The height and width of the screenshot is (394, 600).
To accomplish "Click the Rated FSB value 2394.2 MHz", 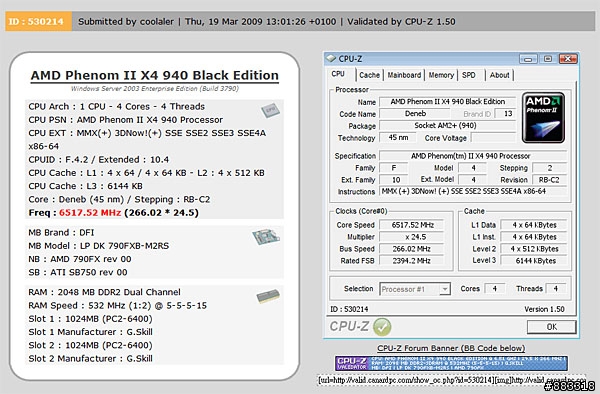I will (412, 261).
